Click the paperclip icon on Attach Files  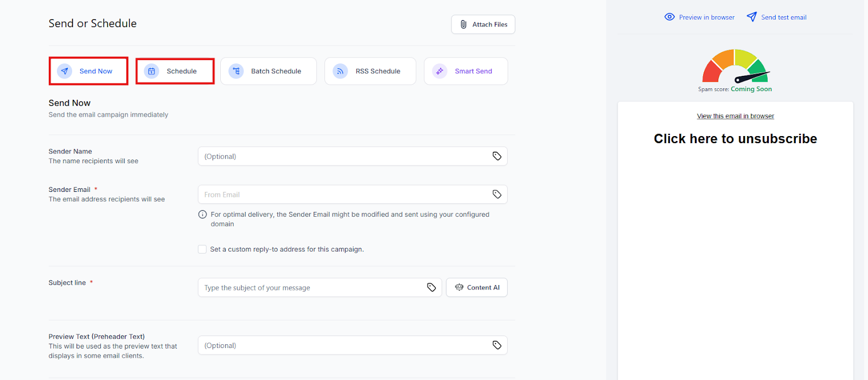pyautogui.click(x=463, y=24)
